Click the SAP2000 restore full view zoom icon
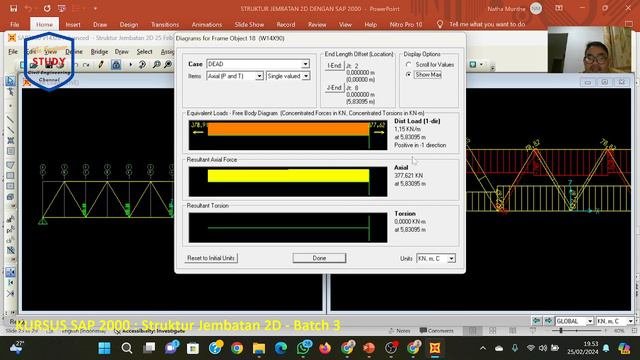Screen dimensions: 640x360 pyautogui.click(x=168, y=64)
